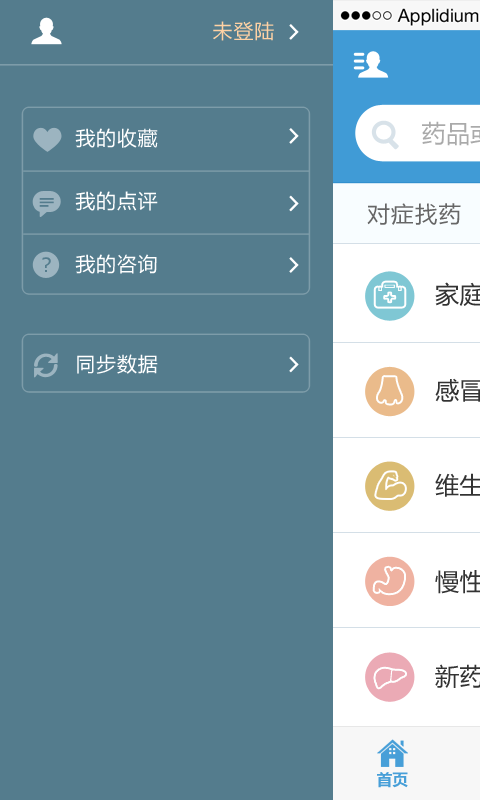Switch to the 首页 home tab
480x800 pixels.
pos(392,764)
